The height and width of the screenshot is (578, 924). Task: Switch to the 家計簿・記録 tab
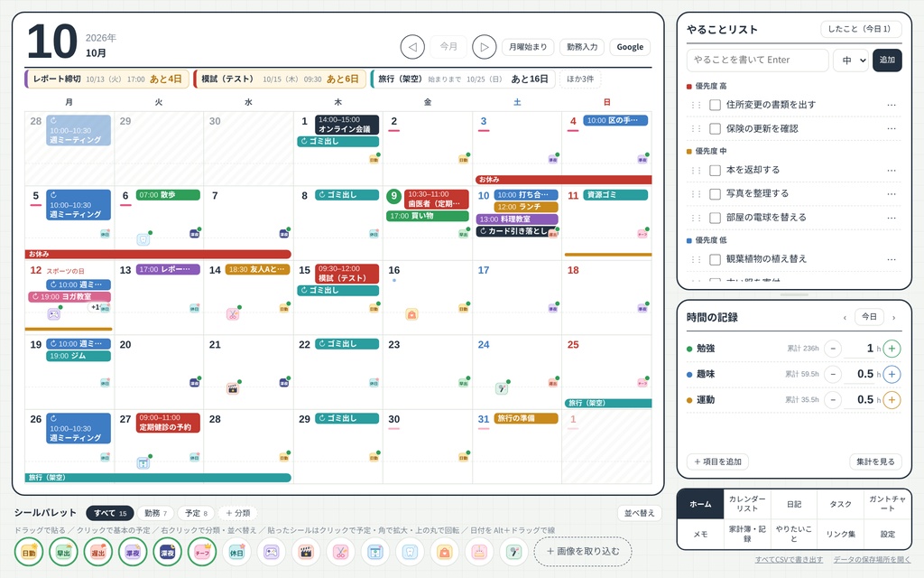pos(746,534)
